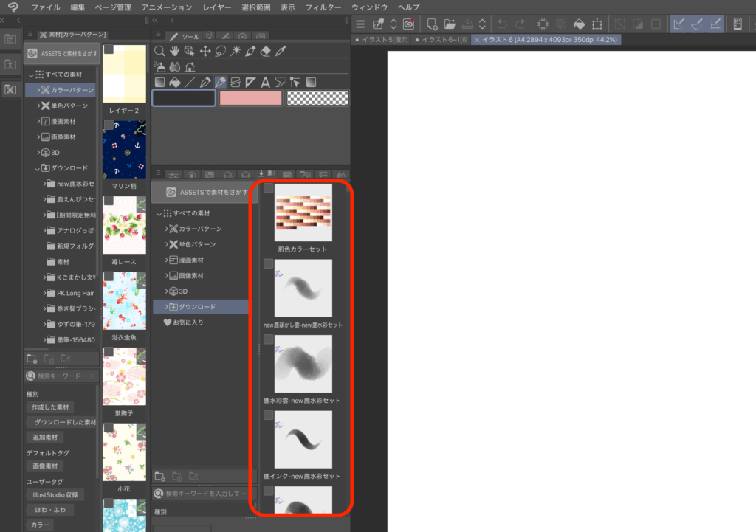Check the box on レイヤー 2 thumbnail
Viewport: 756px width, 532px height.
point(109,49)
